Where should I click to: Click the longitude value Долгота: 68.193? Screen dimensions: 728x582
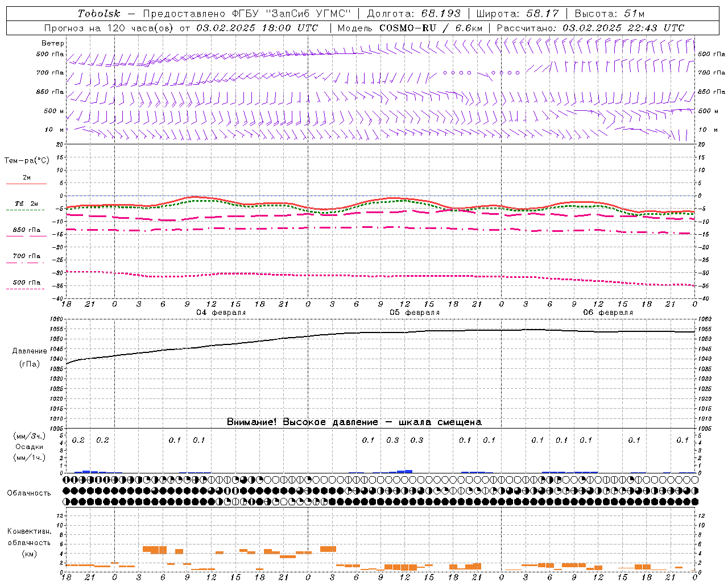[x=413, y=14]
